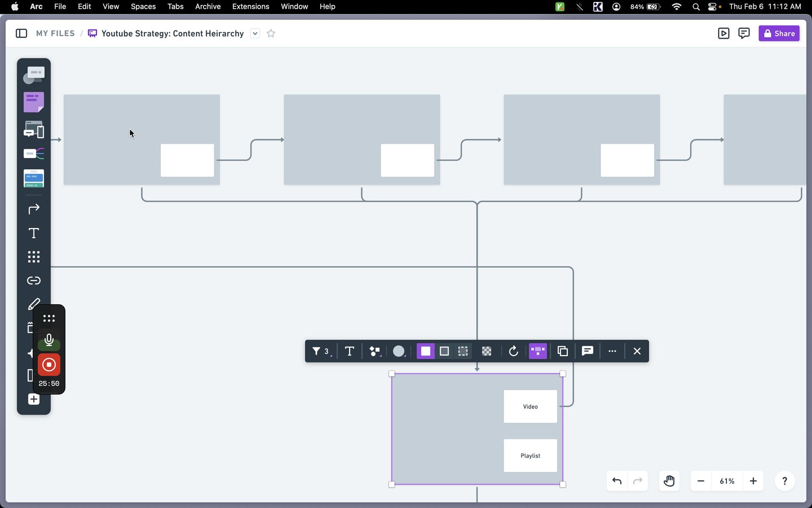812x508 pixels.
Task: Duplicate selection with the copy icon
Action: (x=562, y=351)
